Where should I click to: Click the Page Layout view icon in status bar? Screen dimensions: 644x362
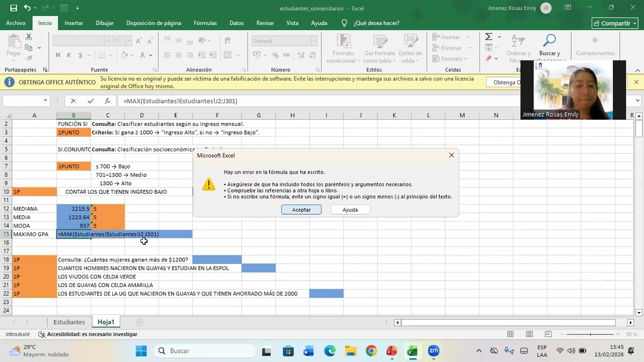(x=529, y=334)
